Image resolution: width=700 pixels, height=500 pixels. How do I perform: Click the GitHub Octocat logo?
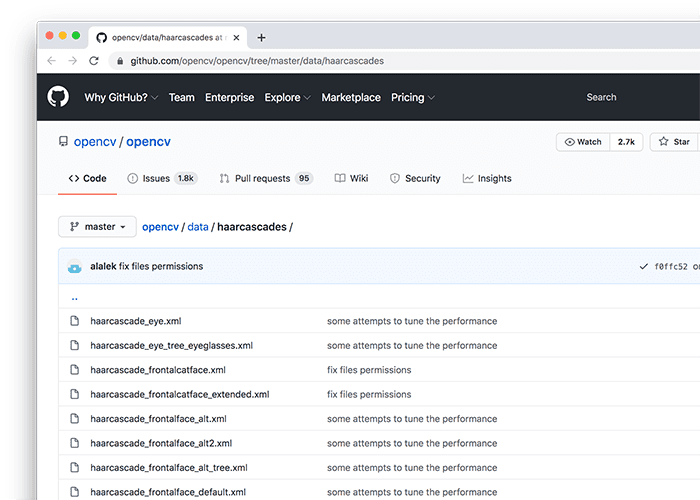point(58,97)
